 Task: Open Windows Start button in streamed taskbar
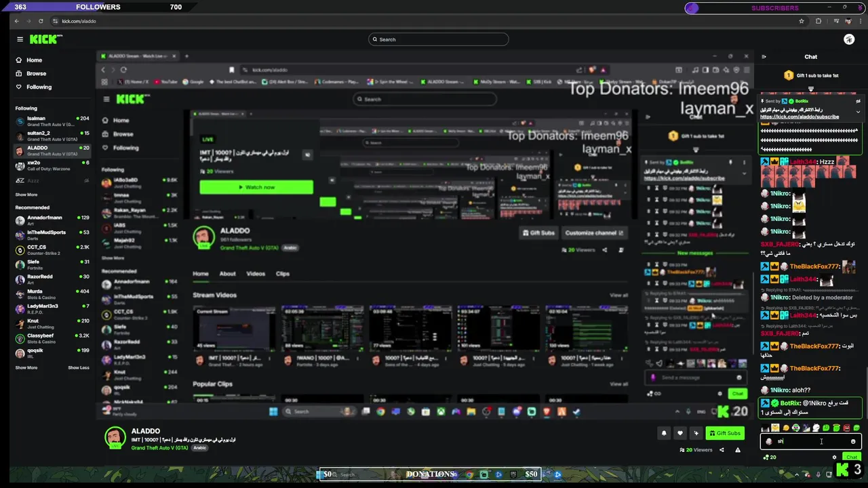(273, 411)
